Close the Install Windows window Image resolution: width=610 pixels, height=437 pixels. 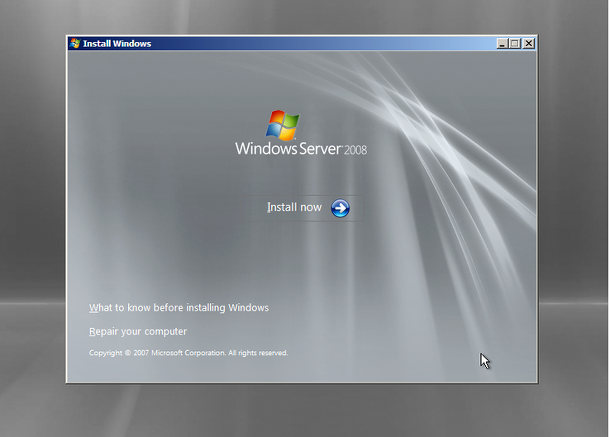tap(528, 44)
